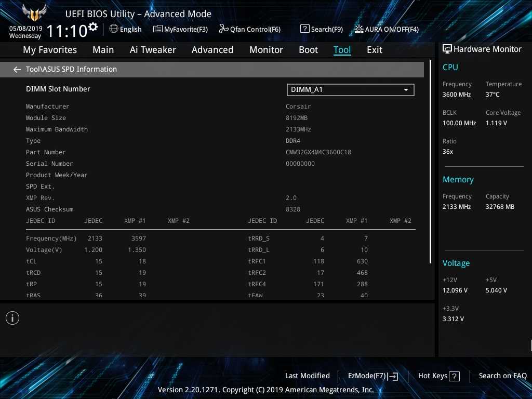
Task: Open My Favorites tab
Action: (x=50, y=50)
